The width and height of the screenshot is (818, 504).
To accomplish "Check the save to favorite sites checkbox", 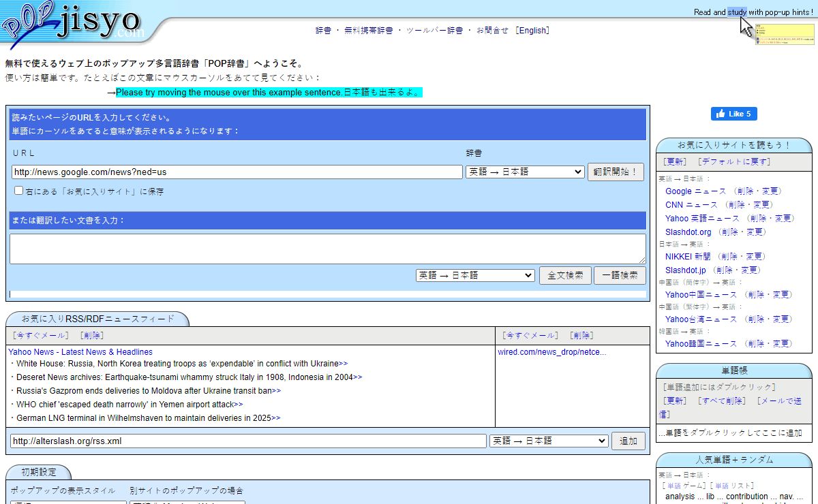I will [x=19, y=191].
